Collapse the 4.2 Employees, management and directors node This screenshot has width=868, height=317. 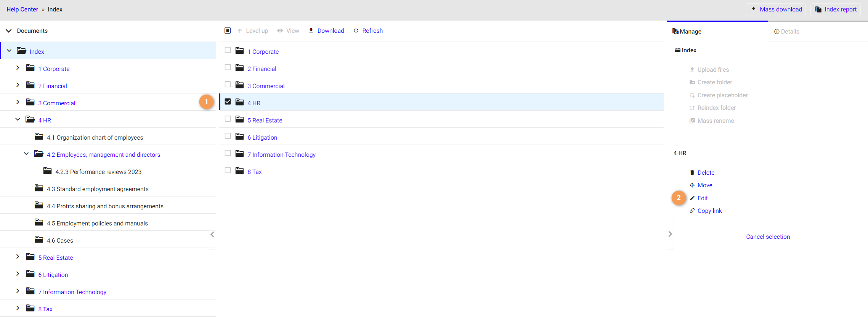26,154
